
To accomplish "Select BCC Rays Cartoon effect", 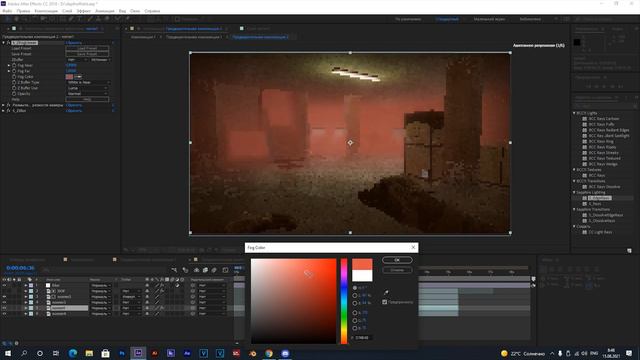I will pos(604,119).
